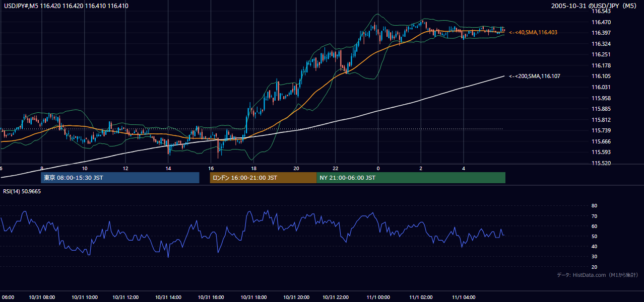Click the chart title 2005-10-31 のUSD/JPY (M5)

coord(595,6)
